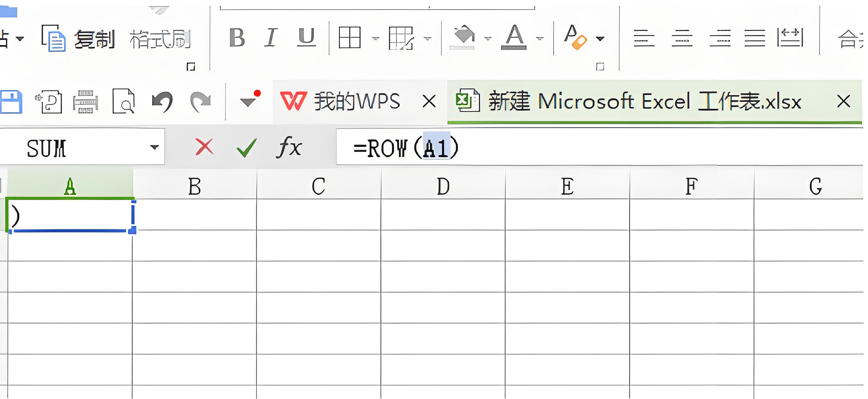Toggle Italic formatting
868x399 pixels.
(x=271, y=37)
